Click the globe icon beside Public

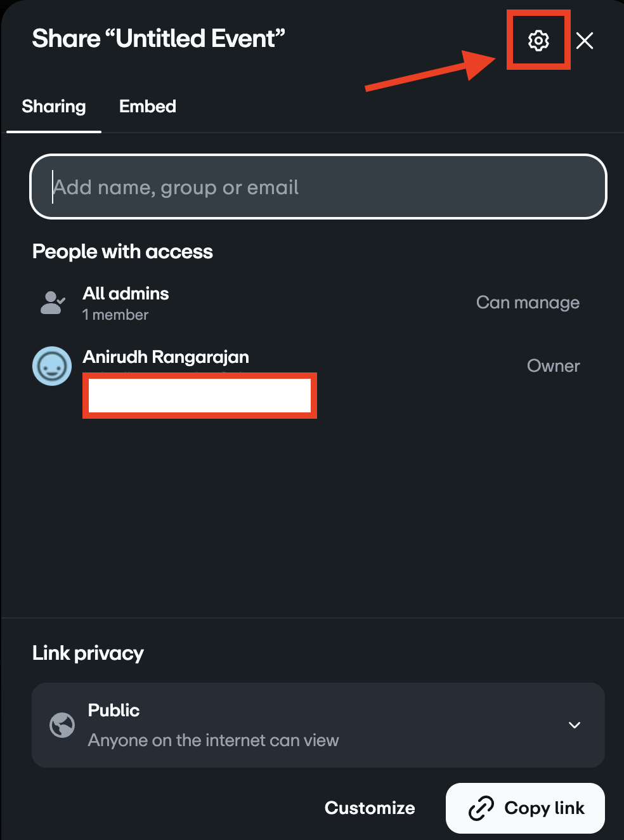coord(62,725)
